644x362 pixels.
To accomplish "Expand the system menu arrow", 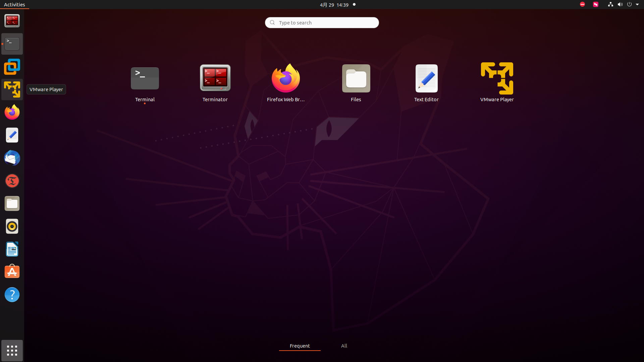I will (x=637, y=5).
